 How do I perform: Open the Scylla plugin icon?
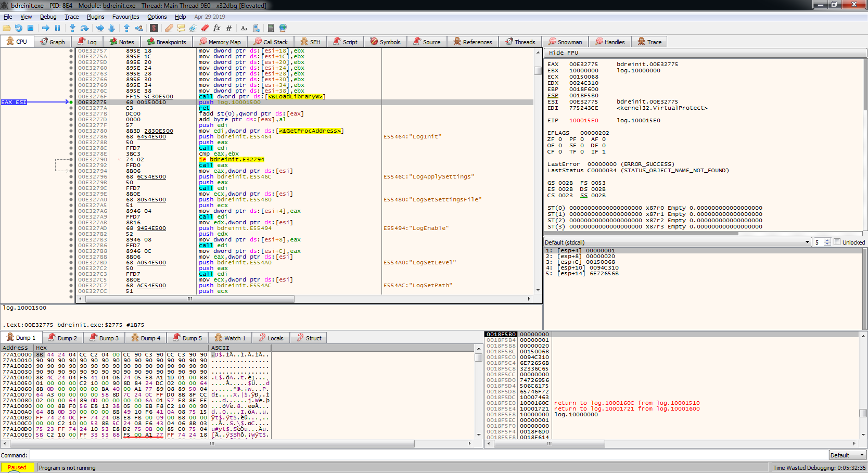(154, 28)
